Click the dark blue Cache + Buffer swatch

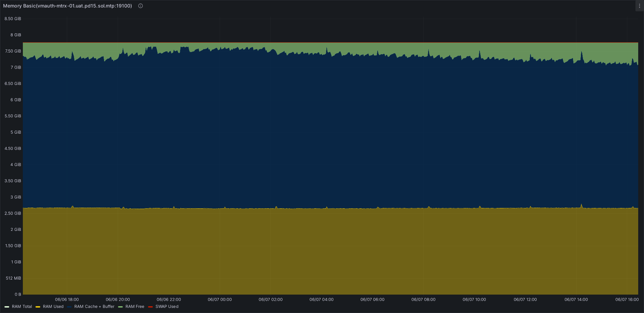[x=70, y=307]
